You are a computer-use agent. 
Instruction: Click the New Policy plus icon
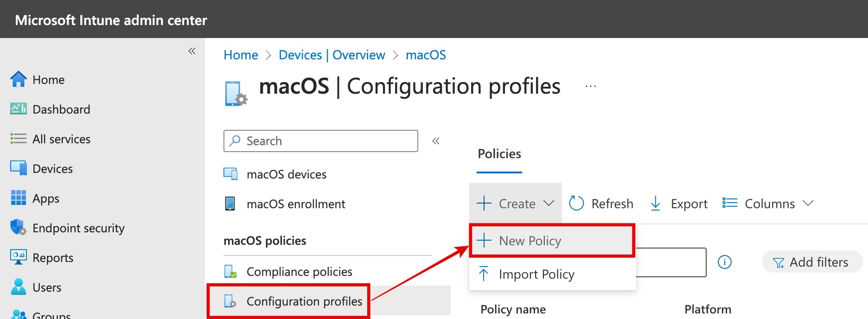click(484, 240)
